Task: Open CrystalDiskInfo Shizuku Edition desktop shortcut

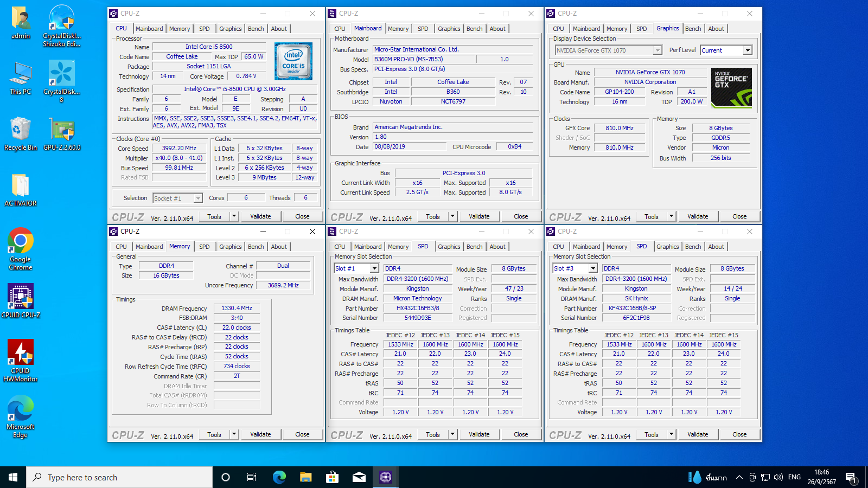Action: 61,25
